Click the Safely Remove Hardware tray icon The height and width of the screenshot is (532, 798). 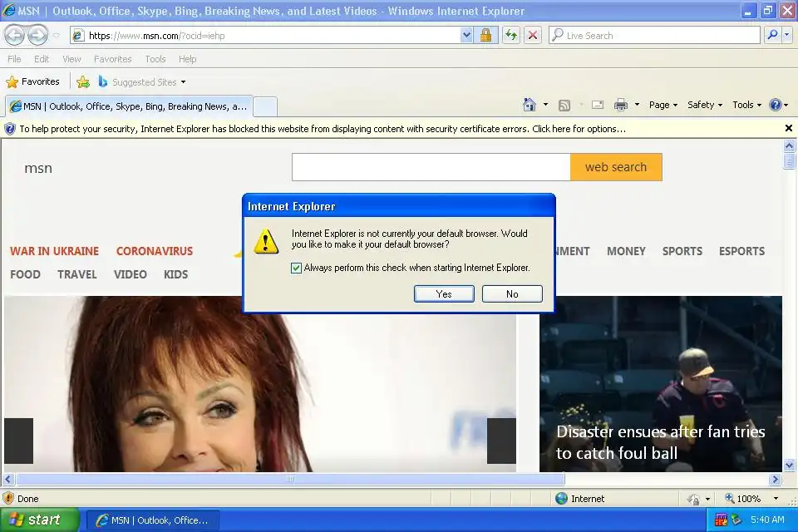(736, 520)
